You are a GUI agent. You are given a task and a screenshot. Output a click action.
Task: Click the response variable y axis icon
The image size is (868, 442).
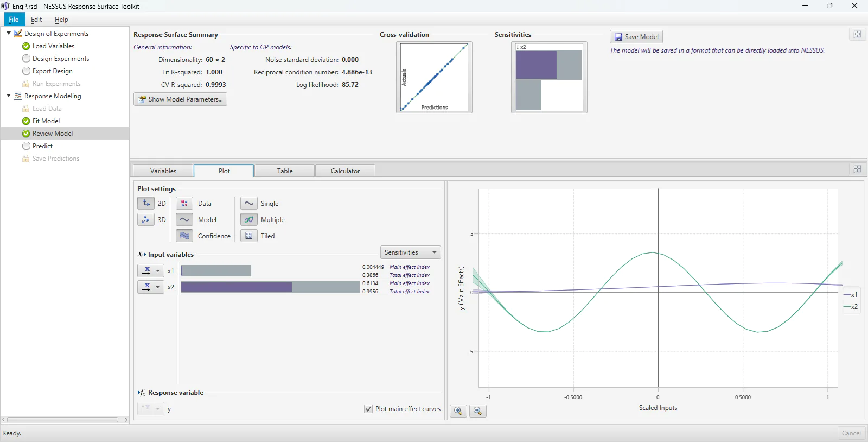click(x=145, y=408)
